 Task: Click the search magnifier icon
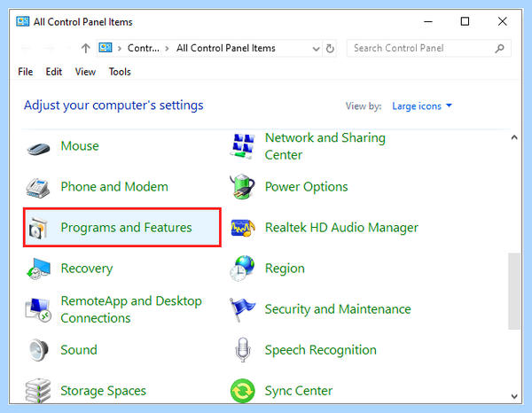[x=499, y=49]
